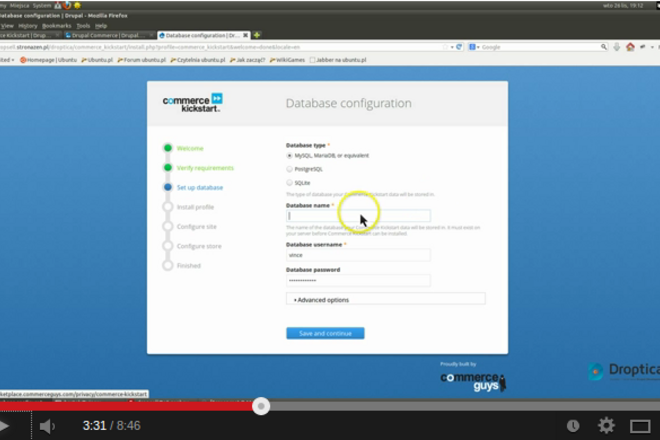Click the Save and continue button
This screenshot has height=440, width=660.
coord(325,333)
